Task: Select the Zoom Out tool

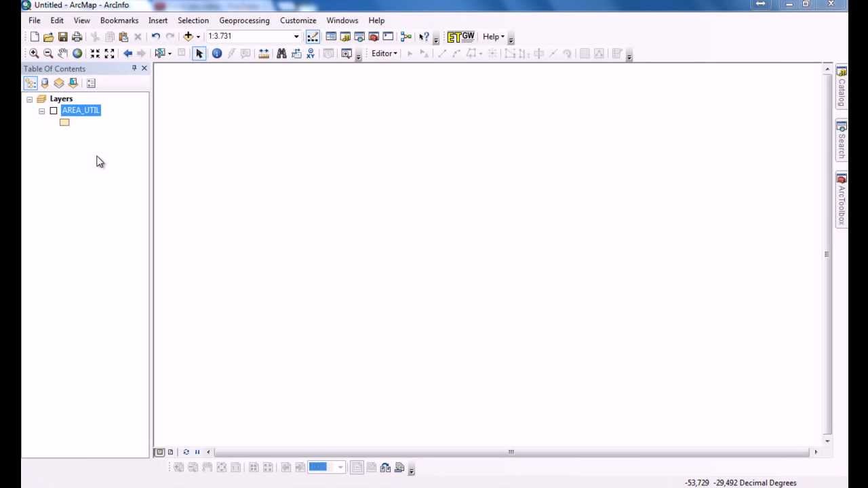Action: pyautogui.click(x=48, y=54)
